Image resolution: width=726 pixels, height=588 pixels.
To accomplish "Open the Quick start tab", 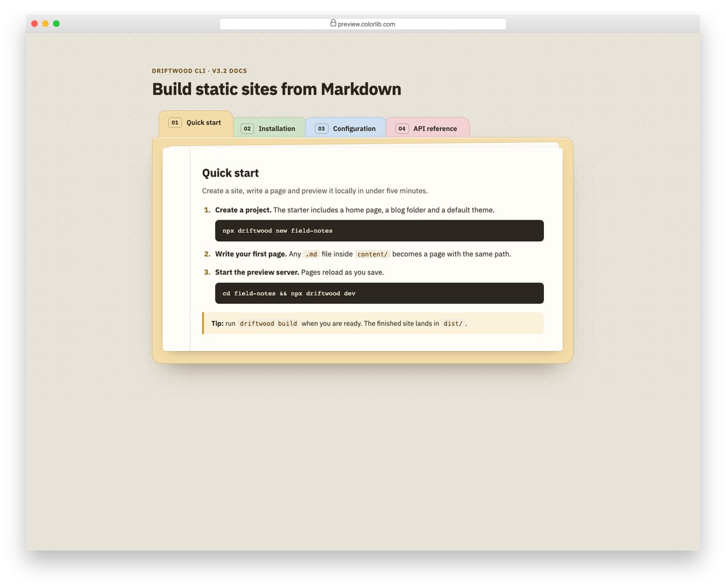I will click(195, 123).
